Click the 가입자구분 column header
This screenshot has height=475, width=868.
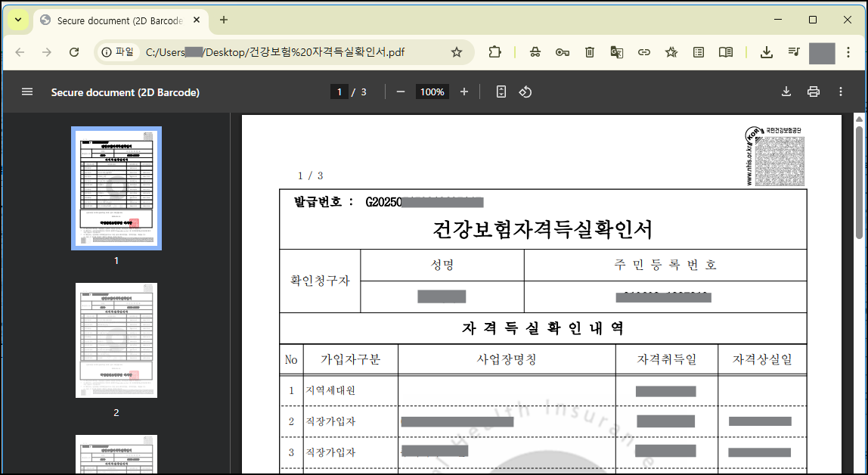click(x=350, y=360)
